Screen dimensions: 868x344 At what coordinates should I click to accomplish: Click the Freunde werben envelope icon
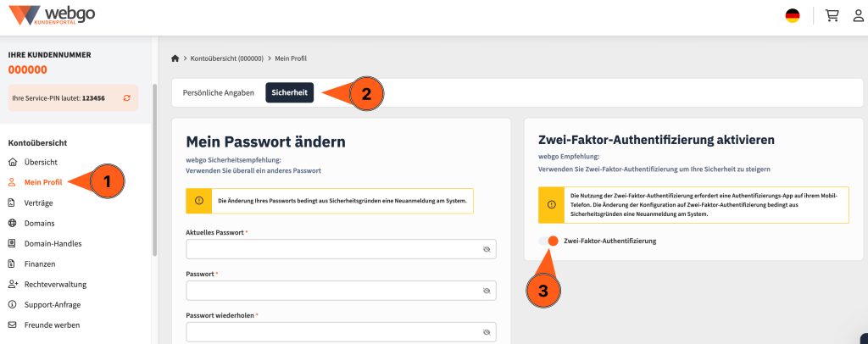[x=12, y=325]
